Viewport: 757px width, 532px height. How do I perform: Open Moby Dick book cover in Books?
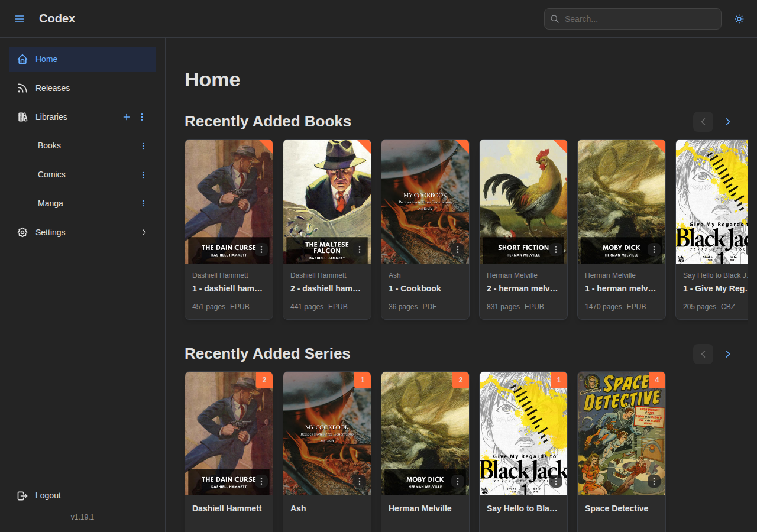pos(622,202)
